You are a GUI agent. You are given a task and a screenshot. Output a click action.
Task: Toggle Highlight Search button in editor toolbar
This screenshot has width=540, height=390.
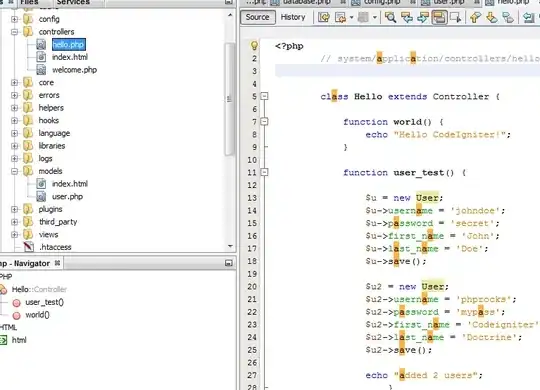[439, 17]
